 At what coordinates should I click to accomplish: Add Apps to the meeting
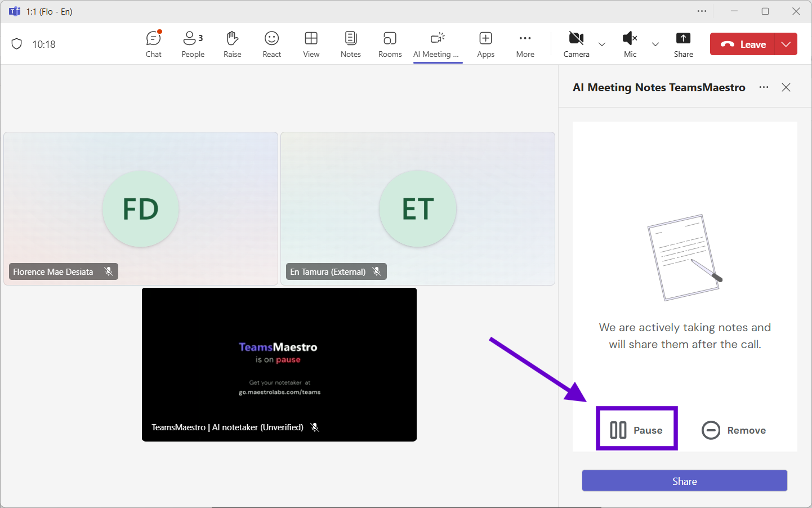pos(486,44)
